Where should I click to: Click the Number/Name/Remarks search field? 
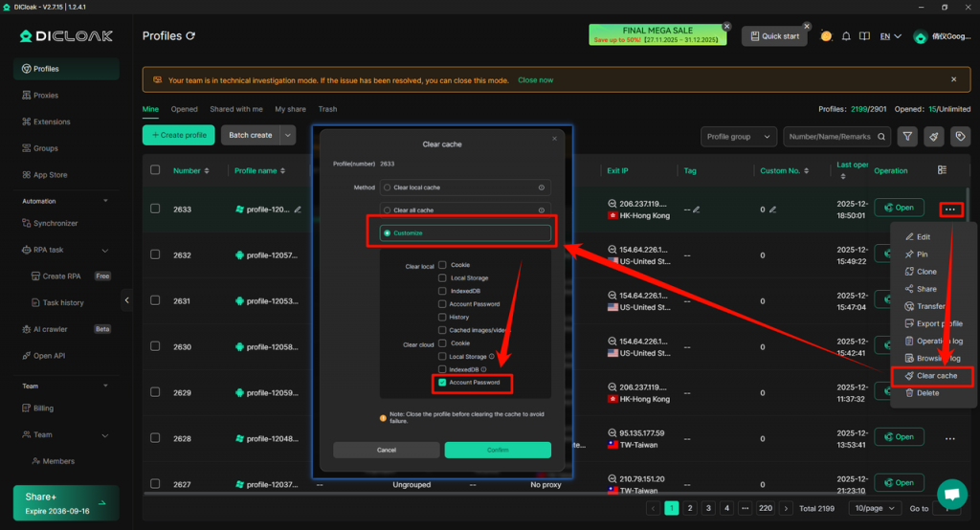point(831,137)
